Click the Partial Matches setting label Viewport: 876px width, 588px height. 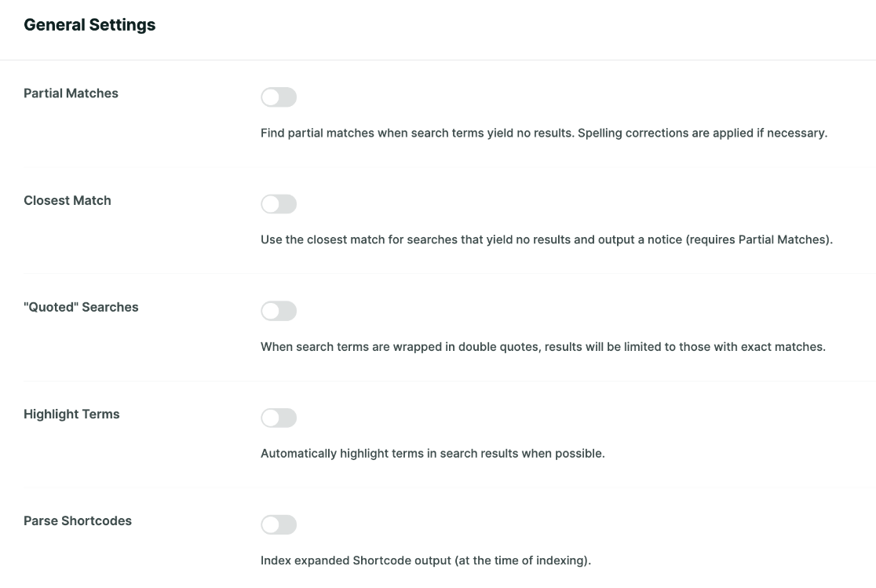pyautogui.click(x=71, y=93)
